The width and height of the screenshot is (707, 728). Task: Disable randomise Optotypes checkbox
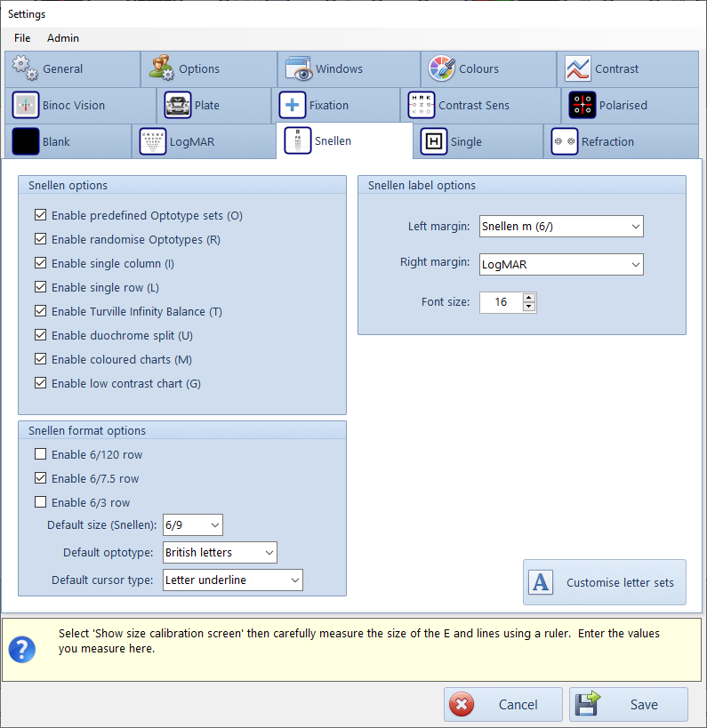tap(41, 239)
